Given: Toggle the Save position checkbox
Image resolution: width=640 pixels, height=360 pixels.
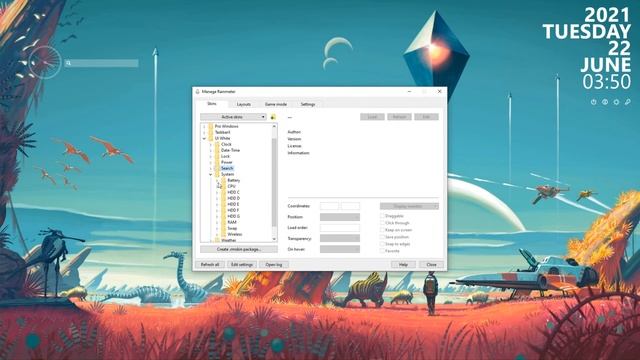Looking at the screenshot, I should [x=382, y=237].
